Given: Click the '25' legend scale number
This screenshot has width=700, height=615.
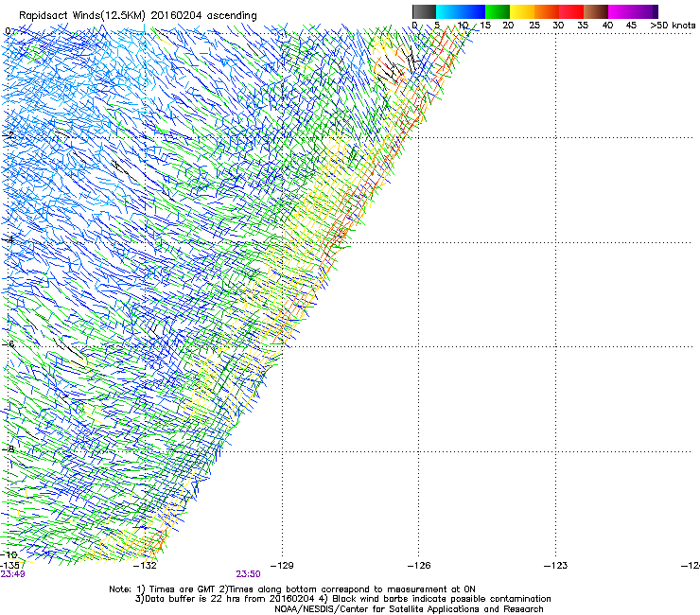Looking at the screenshot, I should (534, 25).
